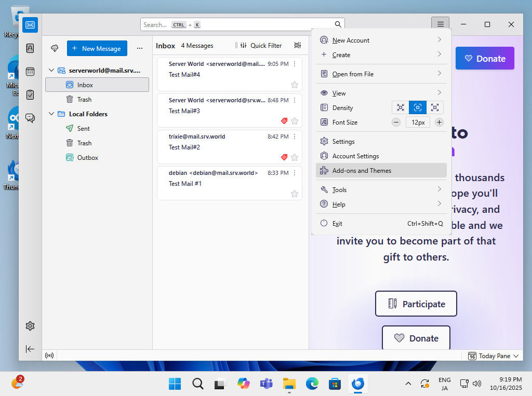
Task: Collapse the serverworld account folder tree
Action: 51,70
